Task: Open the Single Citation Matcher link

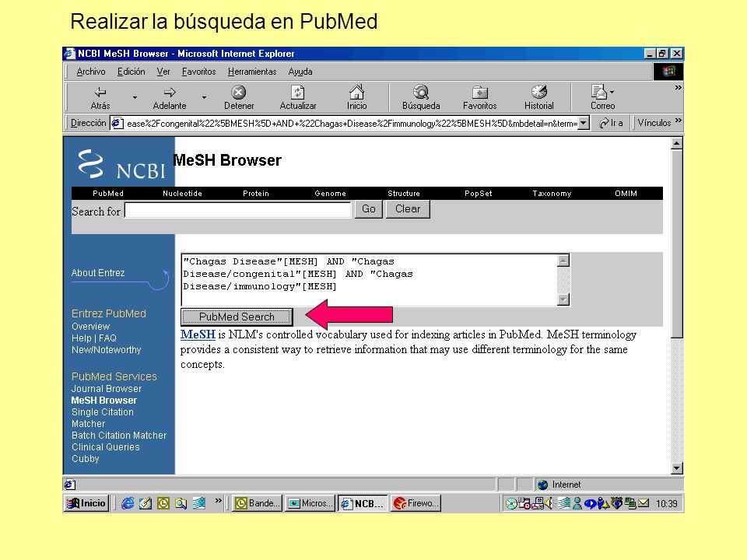Action: (103, 418)
